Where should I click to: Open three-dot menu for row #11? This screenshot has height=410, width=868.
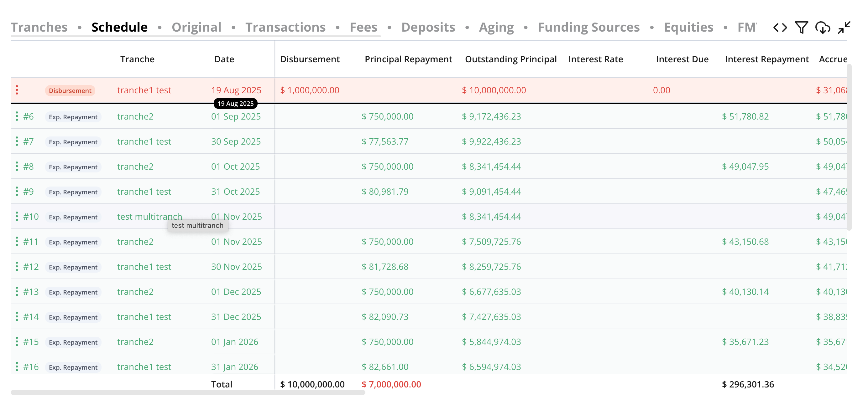click(17, 241)
